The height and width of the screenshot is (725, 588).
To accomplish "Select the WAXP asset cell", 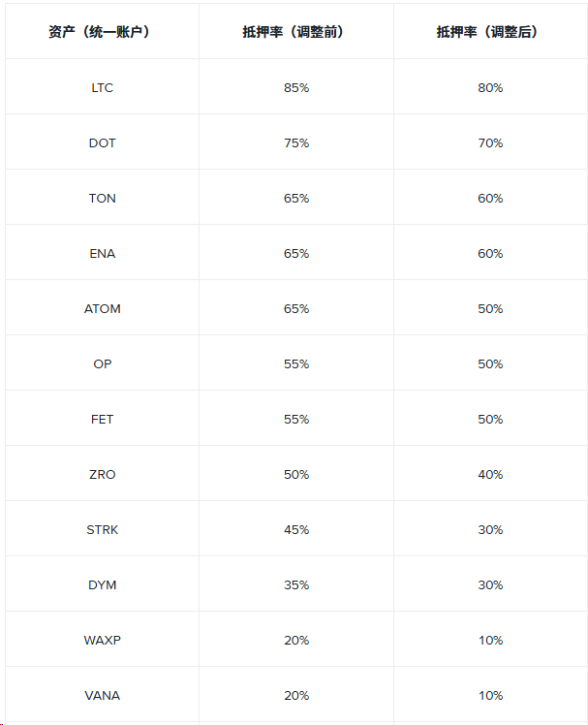I will [102, 640].
